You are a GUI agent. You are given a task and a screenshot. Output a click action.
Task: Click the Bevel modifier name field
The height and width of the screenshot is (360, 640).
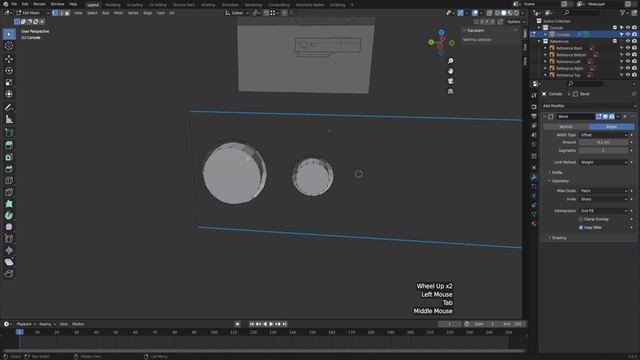576,117
